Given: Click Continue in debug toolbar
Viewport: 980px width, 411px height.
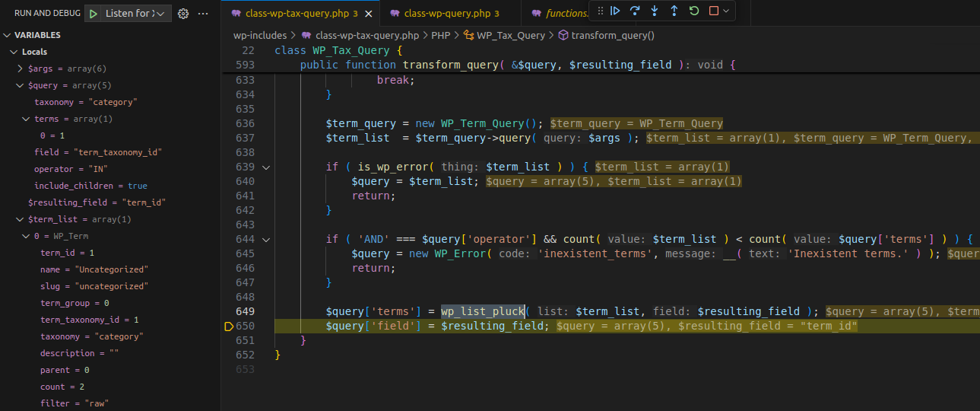Looking at the screenshot, I should tap(615, 11).
